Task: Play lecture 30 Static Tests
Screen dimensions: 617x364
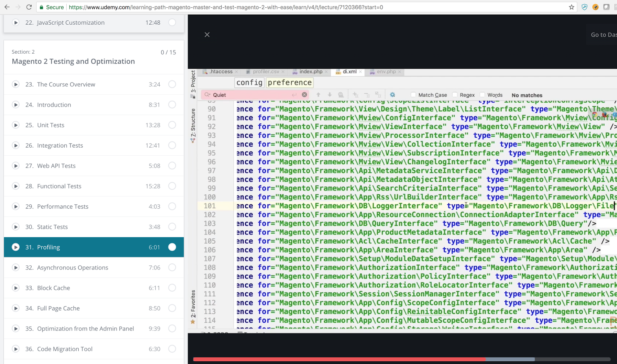Action: [x=15, y=227]
